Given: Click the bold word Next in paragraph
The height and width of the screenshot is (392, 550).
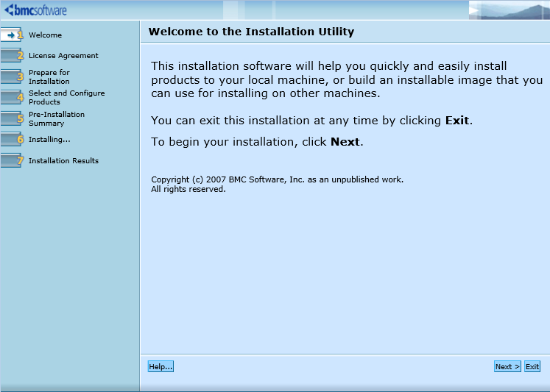Looking at the screenshot, I should click(345, 142).
